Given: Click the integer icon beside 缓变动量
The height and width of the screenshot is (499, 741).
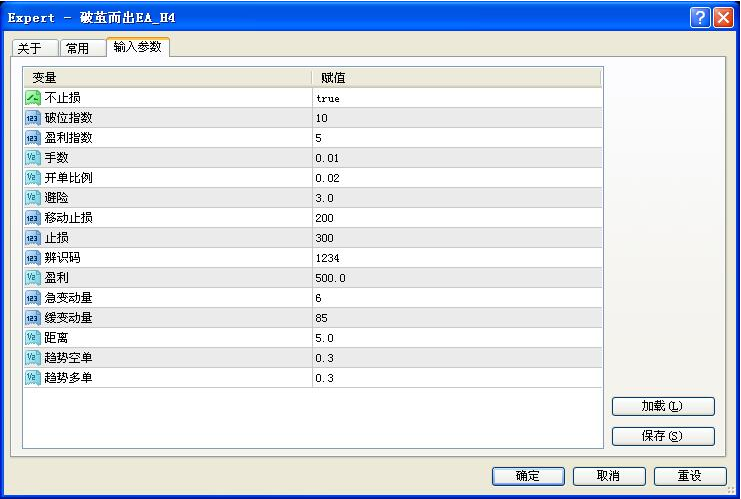Looking at the screenshot, I should [x=33, y=318].
